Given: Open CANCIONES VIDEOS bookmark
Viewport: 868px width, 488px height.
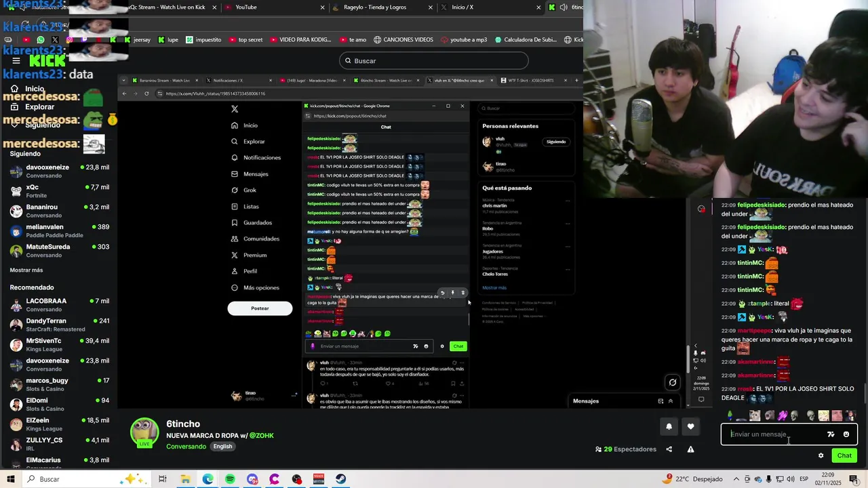Looking at the screenshot, I should pyautogui.click(x=403, y=40).
